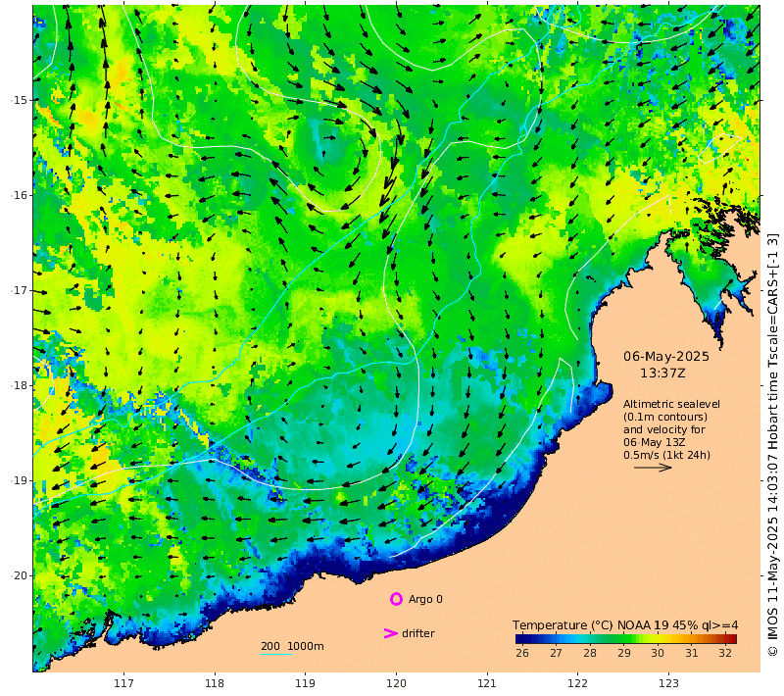Click the '0.5m/s (1kt 24h)' scale label
The height and width of the screenshot is (696, 784).
(666, 455)
